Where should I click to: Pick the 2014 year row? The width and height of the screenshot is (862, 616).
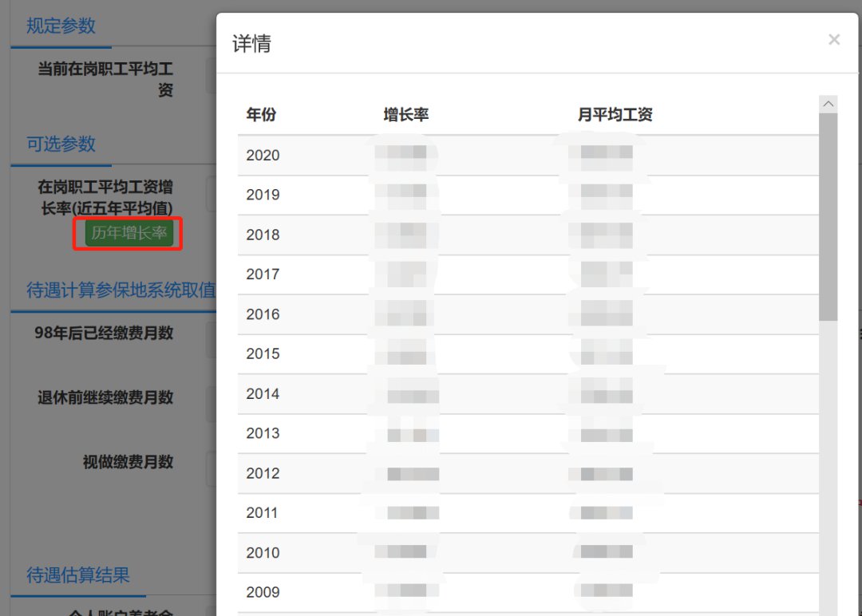pos(263,393)
